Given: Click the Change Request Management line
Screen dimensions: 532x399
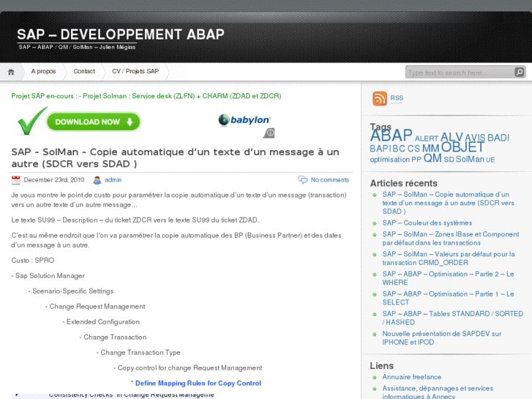Looking at the screenshot, I should (95, 306).
